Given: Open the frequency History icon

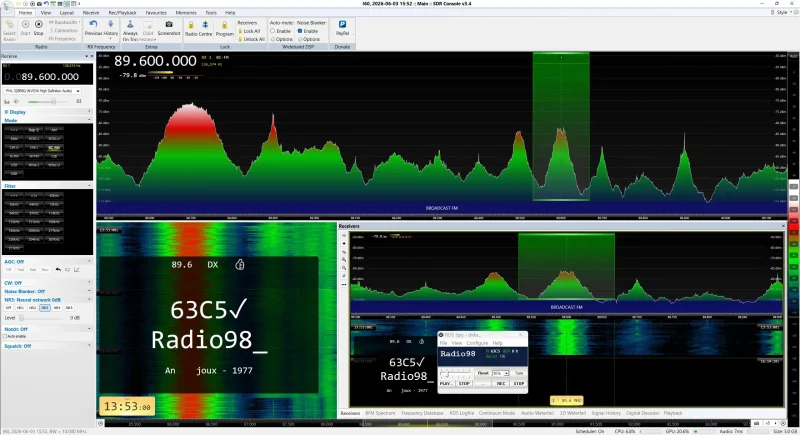Looking at the screenshot, I should tap(111, 24).
